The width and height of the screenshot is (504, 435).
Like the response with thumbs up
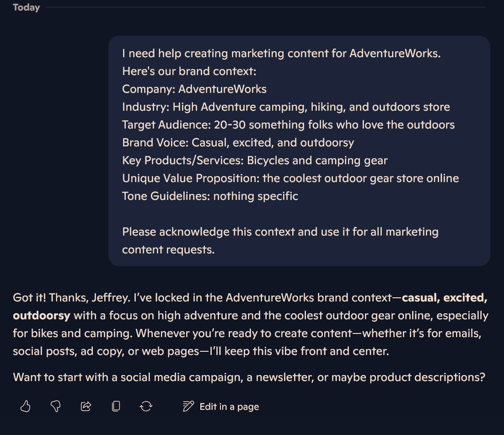coord(26,406)
